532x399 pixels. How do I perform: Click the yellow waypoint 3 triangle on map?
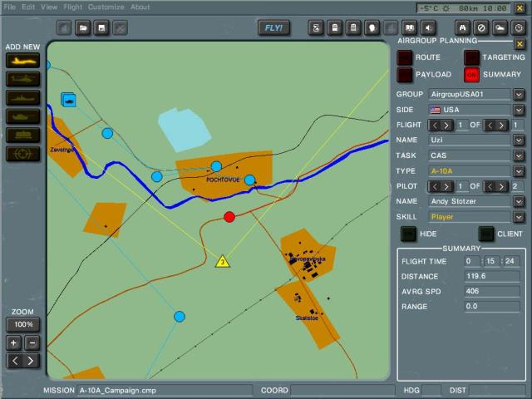click(222, 262)
